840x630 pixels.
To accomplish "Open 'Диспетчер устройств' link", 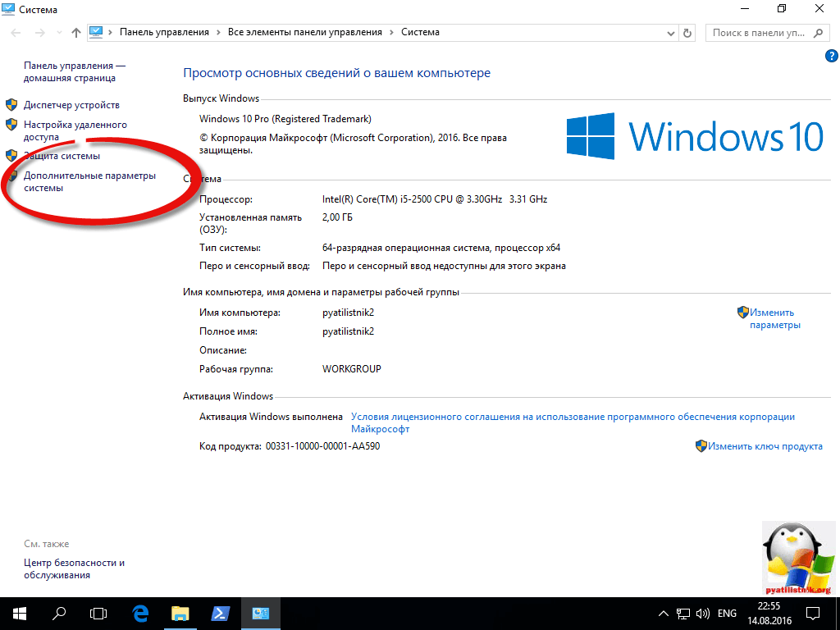I will pyautogui.click(x=71, y=105).
